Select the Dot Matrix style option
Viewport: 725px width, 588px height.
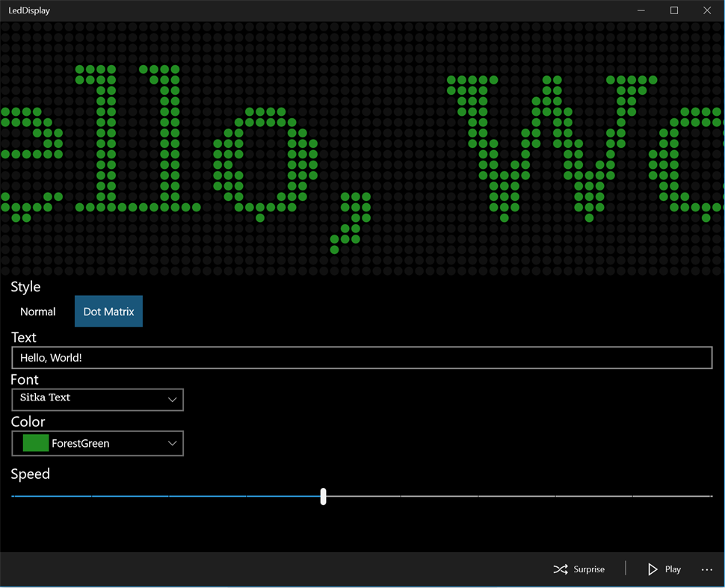click(x=108, y=312)
